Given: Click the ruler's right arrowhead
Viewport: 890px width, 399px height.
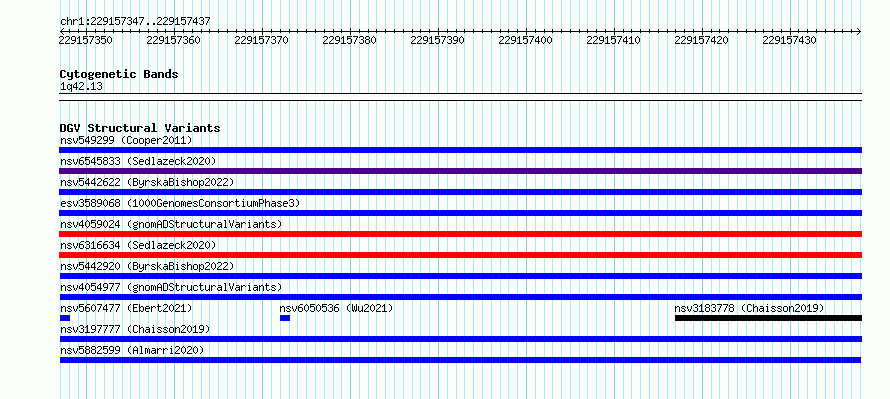Looking at the screenshot, I should [x=859, y=31].
